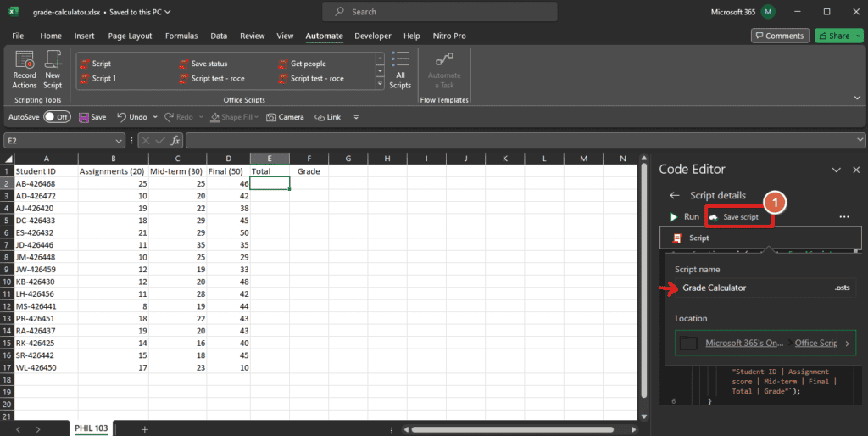
Task: Open the Share button dropdown arrow
Action: pyautogui.click(x=860, y=36)
